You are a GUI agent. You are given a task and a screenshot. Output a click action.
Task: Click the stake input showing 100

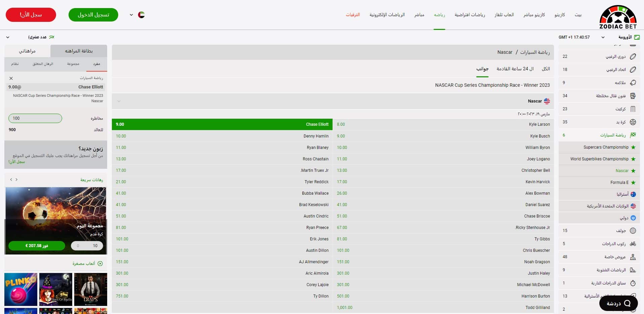35,118
